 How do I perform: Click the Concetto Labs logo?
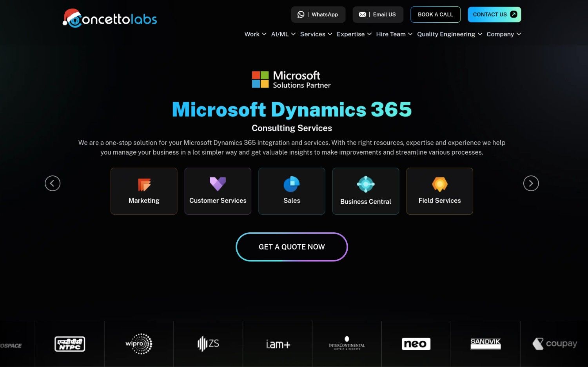pos(110,18)
